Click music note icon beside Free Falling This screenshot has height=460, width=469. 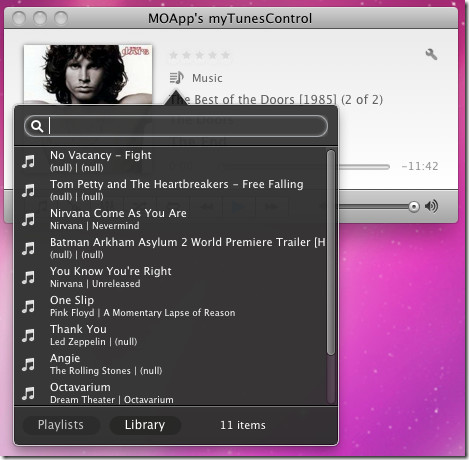tap(29, 190)
